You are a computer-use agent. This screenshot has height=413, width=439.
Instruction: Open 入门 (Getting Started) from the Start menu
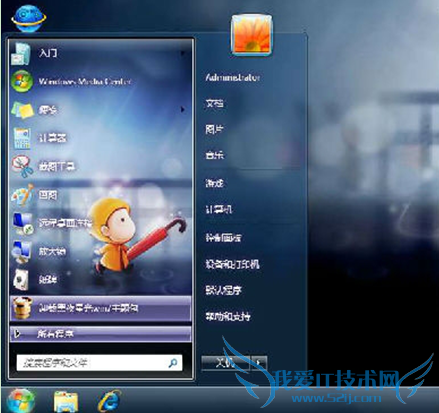pos(100,53)
